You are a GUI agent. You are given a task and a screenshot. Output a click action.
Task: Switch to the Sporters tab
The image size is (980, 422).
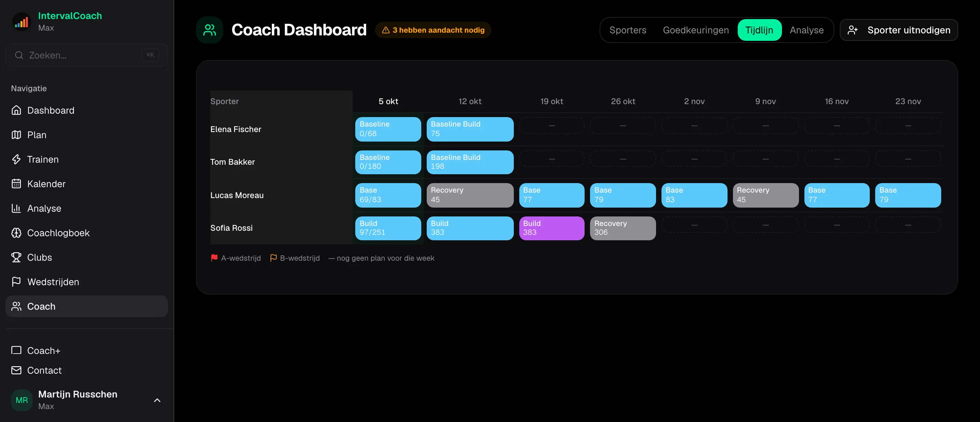628,30
